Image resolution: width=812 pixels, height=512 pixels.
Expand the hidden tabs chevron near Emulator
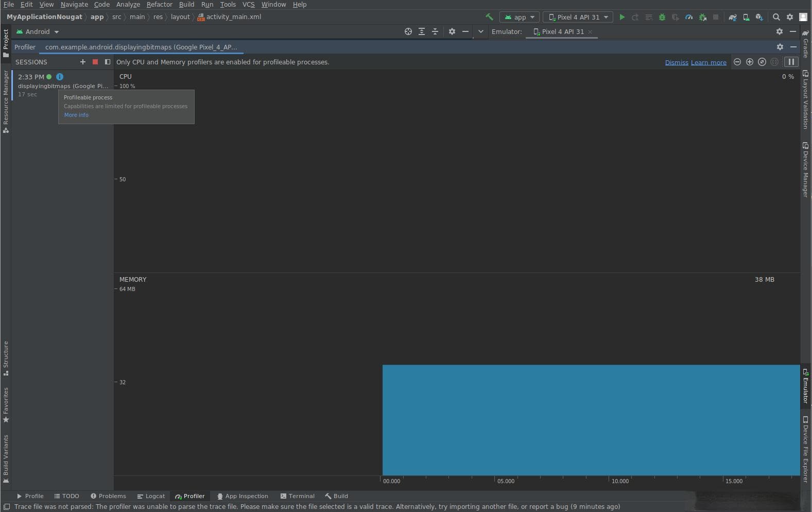point(481,31)
